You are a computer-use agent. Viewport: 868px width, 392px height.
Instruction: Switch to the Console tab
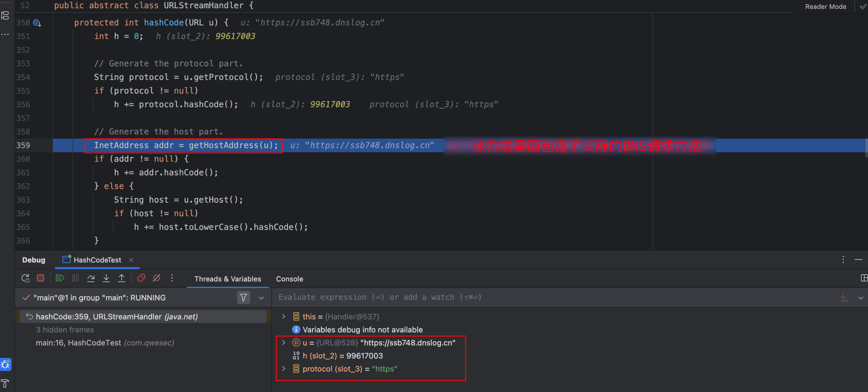tap(289, 279)
